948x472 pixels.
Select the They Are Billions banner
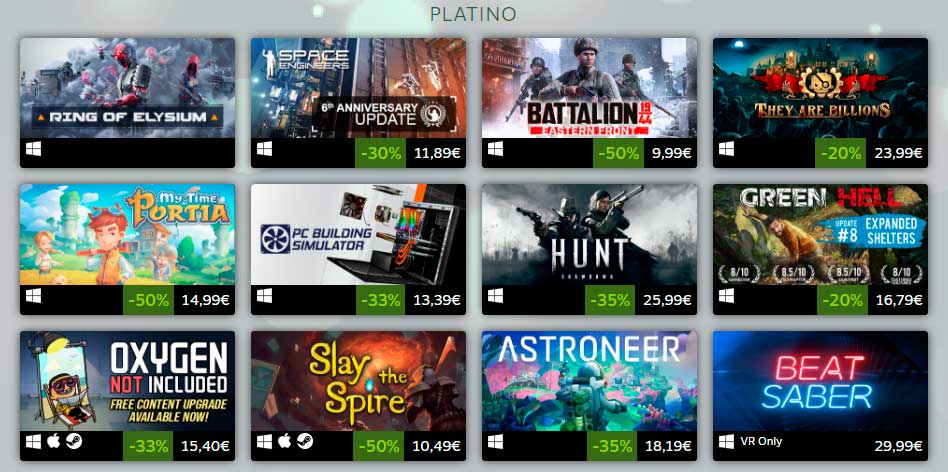tap(820, 88)
